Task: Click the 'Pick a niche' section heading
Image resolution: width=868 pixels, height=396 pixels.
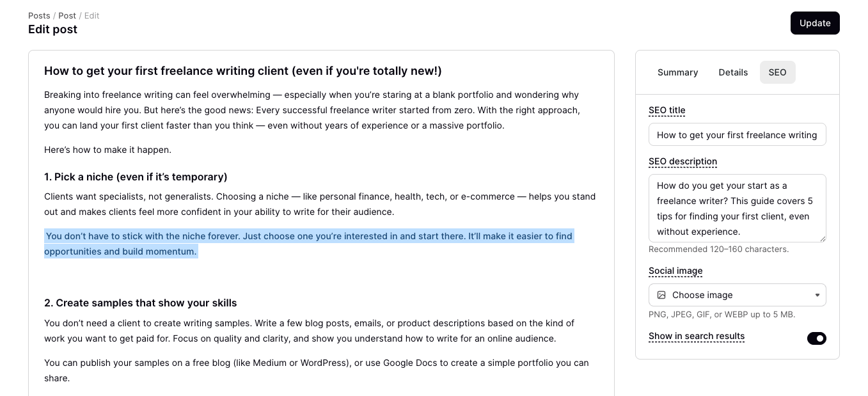Action: [x=136, y=177]
